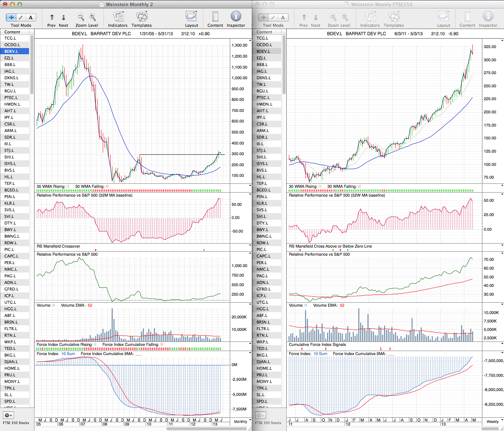This screenshot has width=504, height=431.
Task: Open Templates in the Weinstein Monthly 2 toolbar
Action: [141, 17]
